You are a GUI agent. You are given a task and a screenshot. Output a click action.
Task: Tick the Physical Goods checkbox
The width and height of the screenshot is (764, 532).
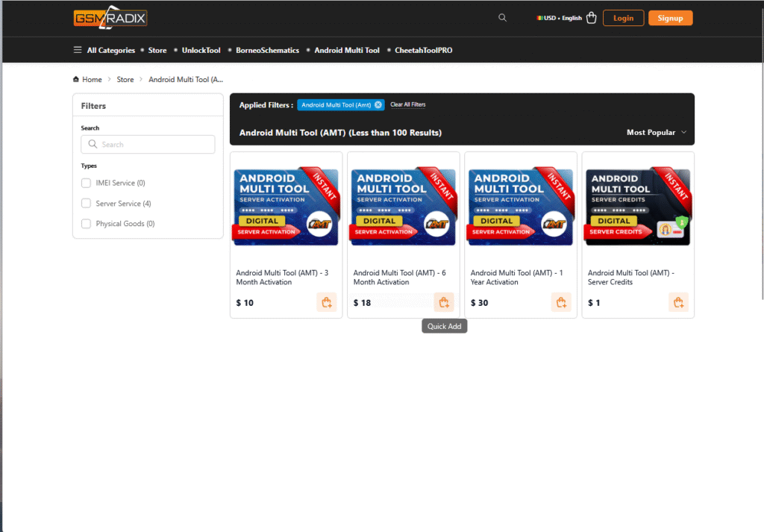point(86,224)
